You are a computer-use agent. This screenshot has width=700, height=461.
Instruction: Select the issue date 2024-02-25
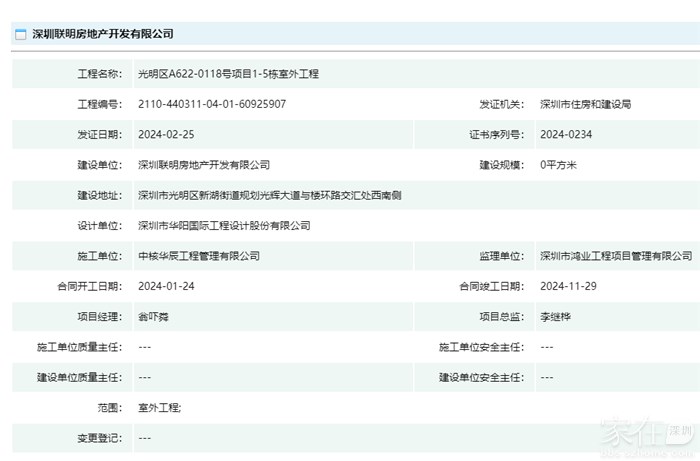(x=167, y=134)
